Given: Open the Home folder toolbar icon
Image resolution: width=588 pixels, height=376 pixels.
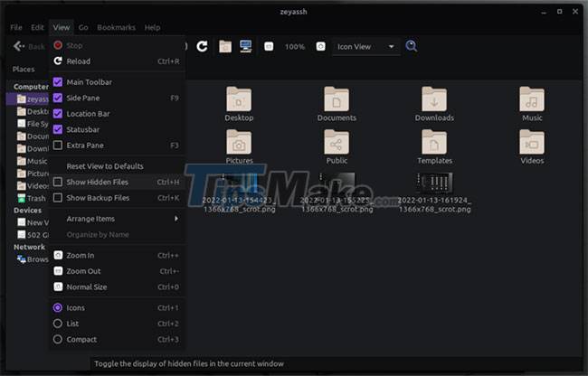Looking at the screenshot, I should pyautogui.click(x=225, y=46).
